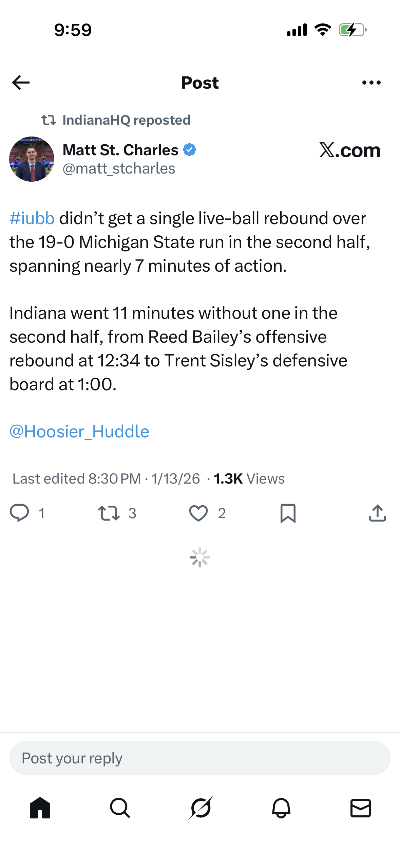400x868 pixels.
Task: Open the Search tab
Action: pyautogui.click(x=120, y=808)
